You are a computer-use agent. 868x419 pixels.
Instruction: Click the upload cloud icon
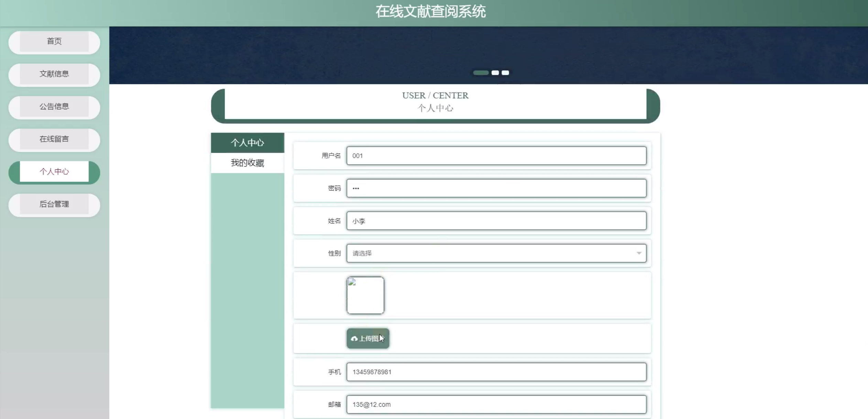(354, 339)
